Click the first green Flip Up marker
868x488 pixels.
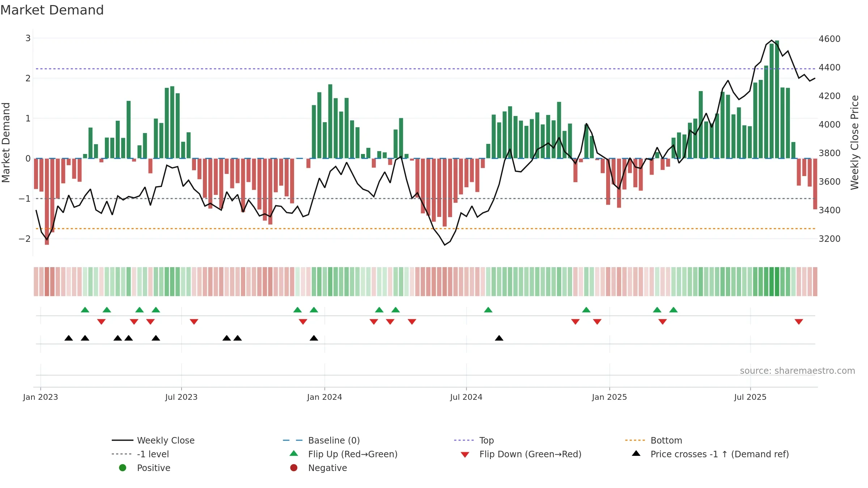coord(85,310)
